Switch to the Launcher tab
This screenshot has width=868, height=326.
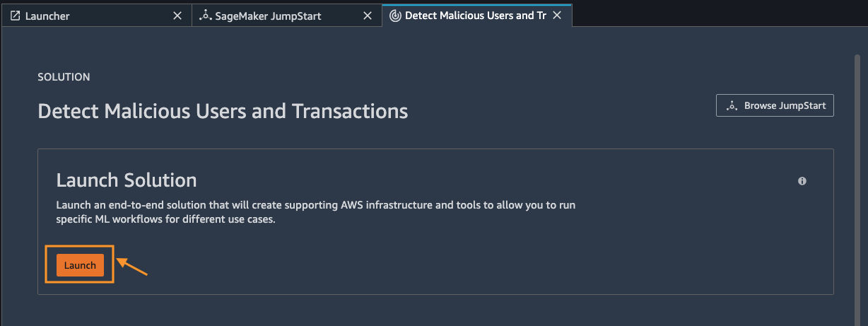point(47,16)
